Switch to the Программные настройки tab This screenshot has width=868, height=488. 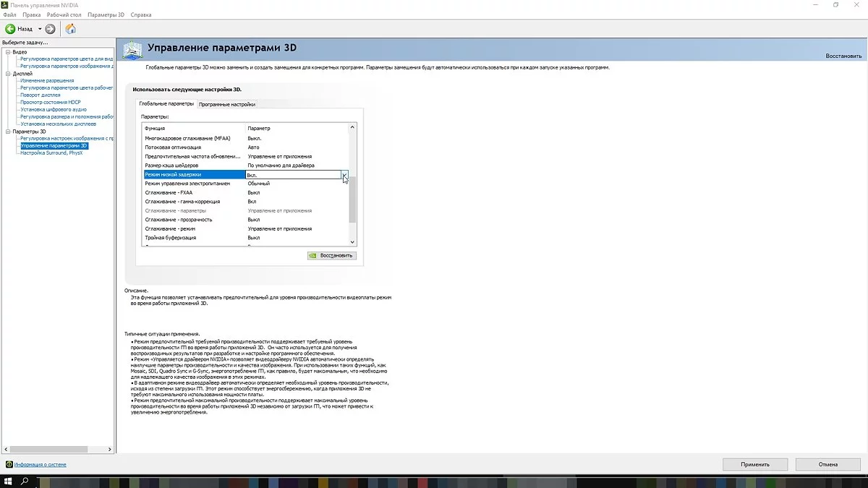tap(226, 104)
